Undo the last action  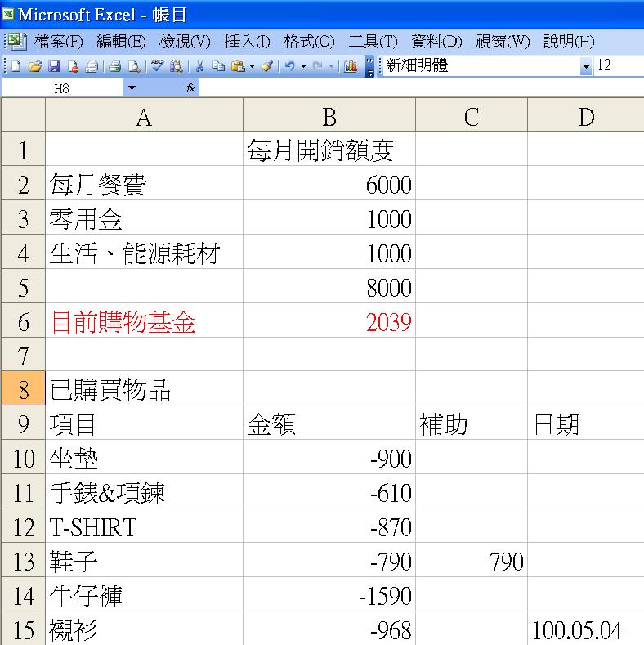289,66
